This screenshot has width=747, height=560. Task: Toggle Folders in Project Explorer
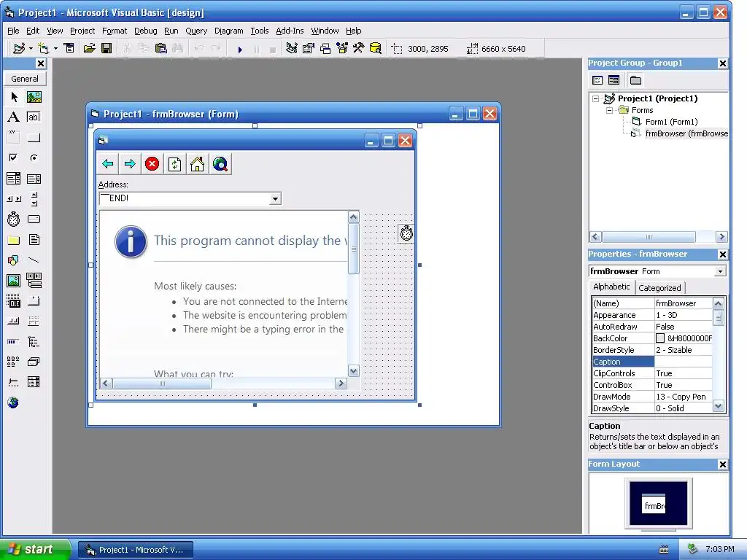click(x=635, y=80)
